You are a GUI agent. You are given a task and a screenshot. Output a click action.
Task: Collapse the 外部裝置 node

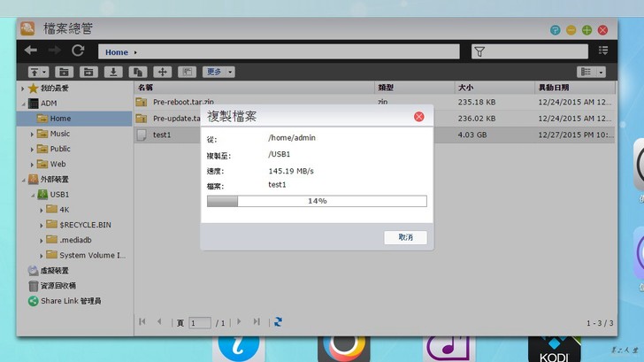coord(23,180)
